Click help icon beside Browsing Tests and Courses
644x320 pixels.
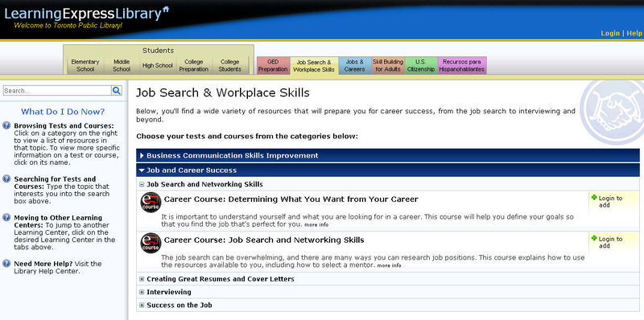(6, 125)
